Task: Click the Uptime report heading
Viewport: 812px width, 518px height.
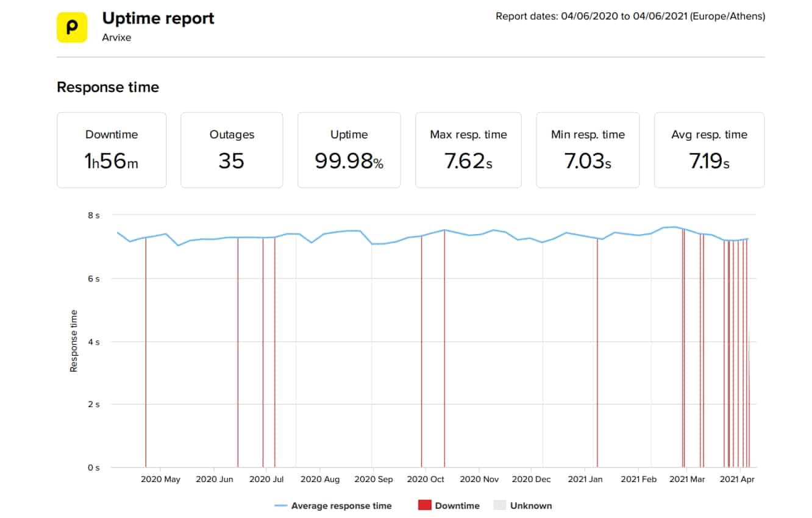Action: tap(158, 19)
